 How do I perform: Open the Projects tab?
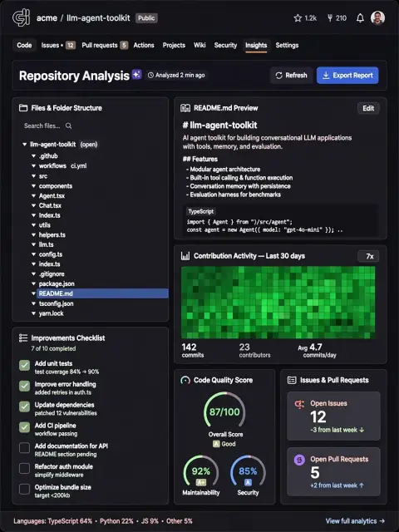coord(174,45)
